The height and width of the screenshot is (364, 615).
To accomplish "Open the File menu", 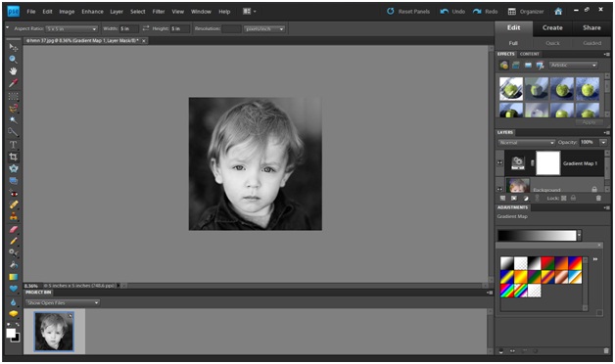I will 31,12.
